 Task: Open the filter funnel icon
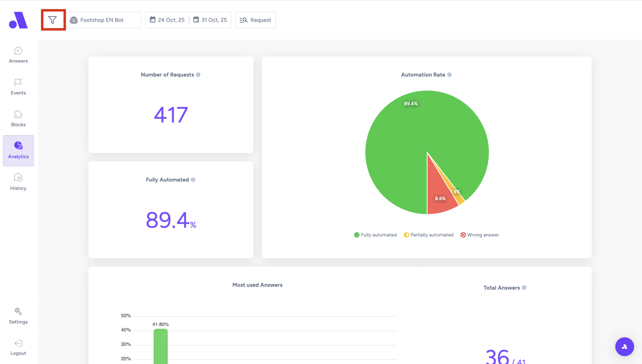tap(52, 20)
